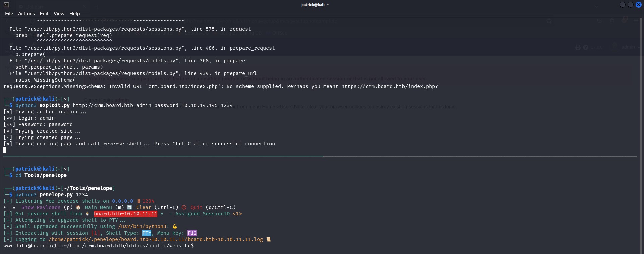Click the sessions.py line 575 traceback entry

coord(130,29)
